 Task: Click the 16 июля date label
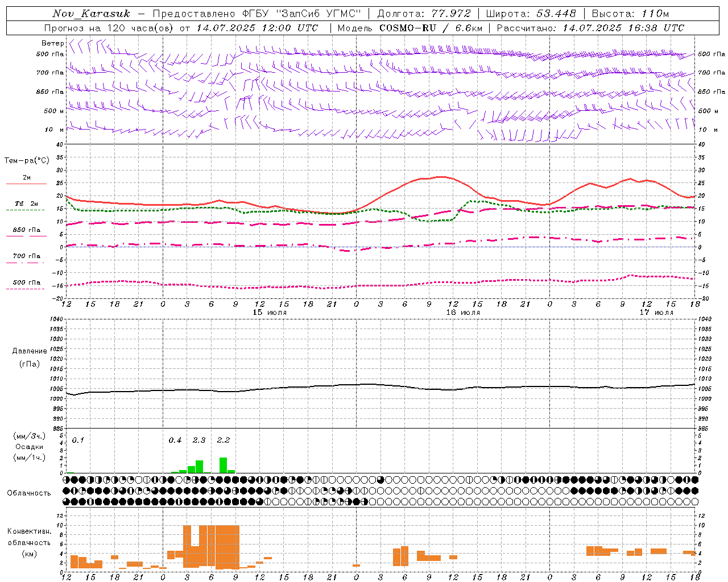(x=462, y=313)
